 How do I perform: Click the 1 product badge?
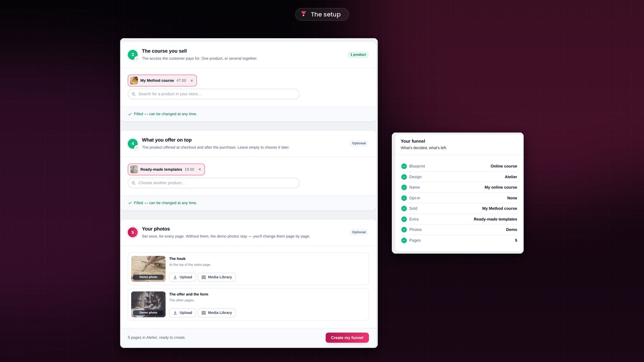coord(358,55)
